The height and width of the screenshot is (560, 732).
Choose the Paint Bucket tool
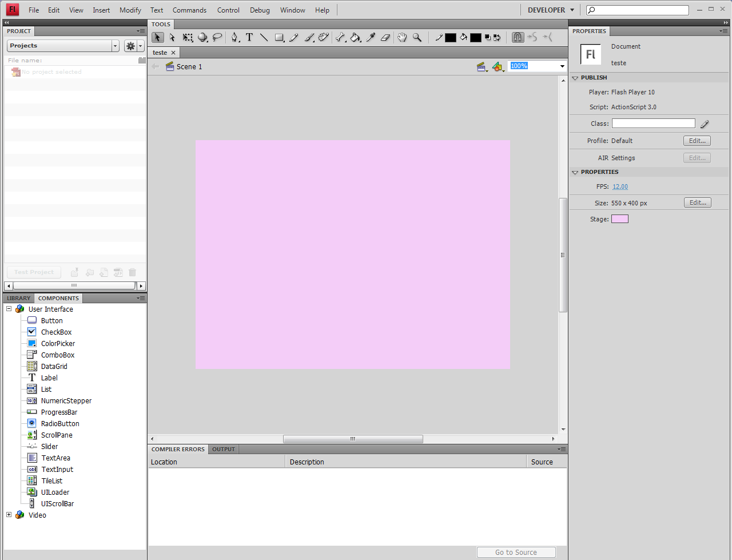coord(355,37)
